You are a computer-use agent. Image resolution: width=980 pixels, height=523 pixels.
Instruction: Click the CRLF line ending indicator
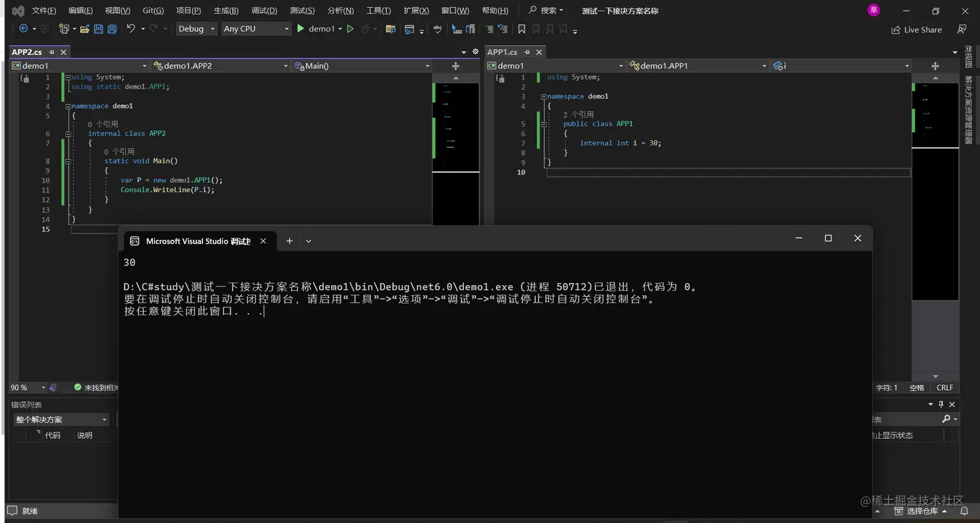(944, 388)
